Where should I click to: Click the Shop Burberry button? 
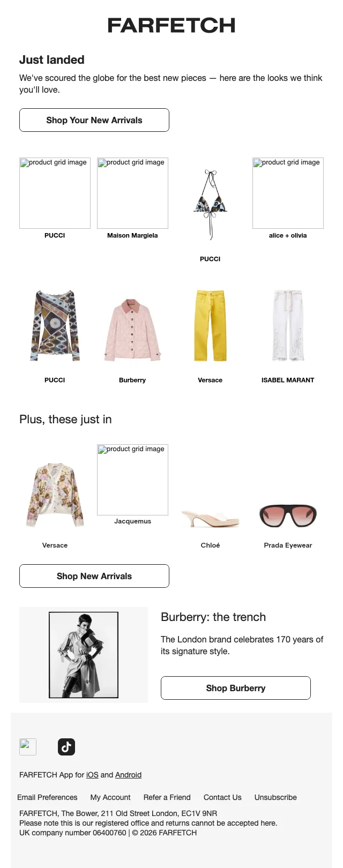[236, 688]
